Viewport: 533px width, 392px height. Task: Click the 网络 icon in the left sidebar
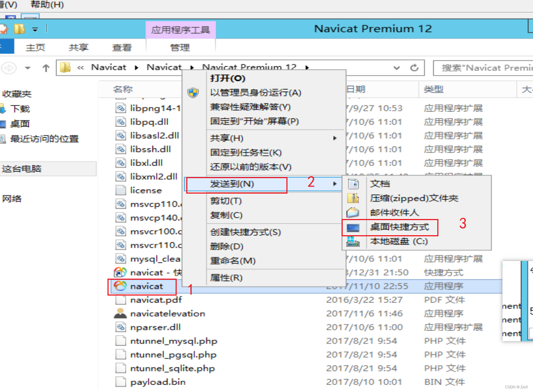pyautogui.click(x=12, y=198)
